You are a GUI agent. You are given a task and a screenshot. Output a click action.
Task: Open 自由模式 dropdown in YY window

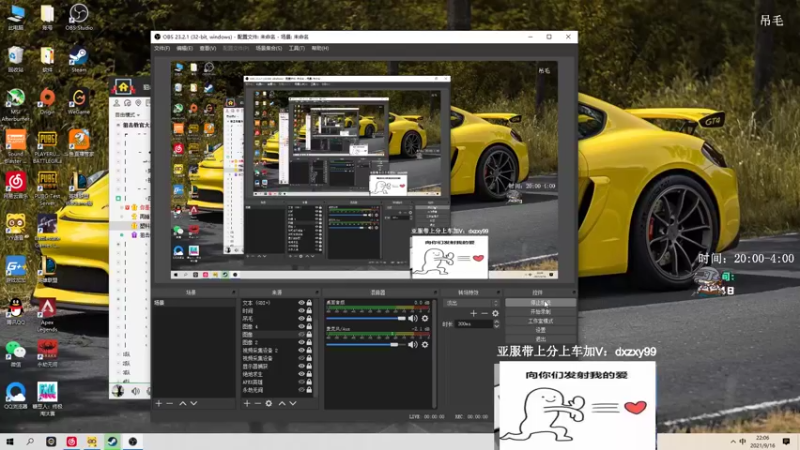coord(127,115)
